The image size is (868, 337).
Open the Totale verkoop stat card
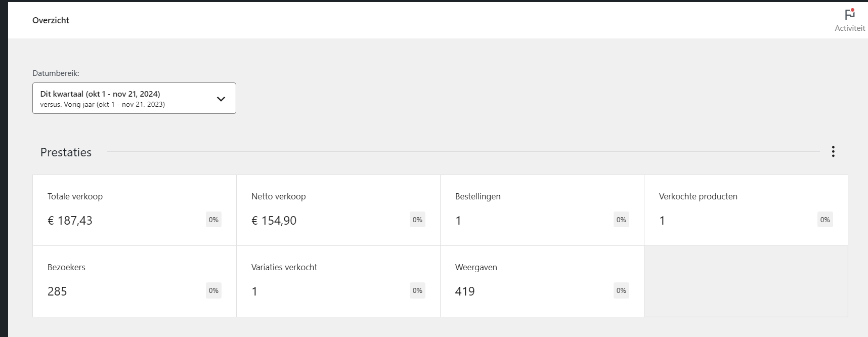pos(135,210)
